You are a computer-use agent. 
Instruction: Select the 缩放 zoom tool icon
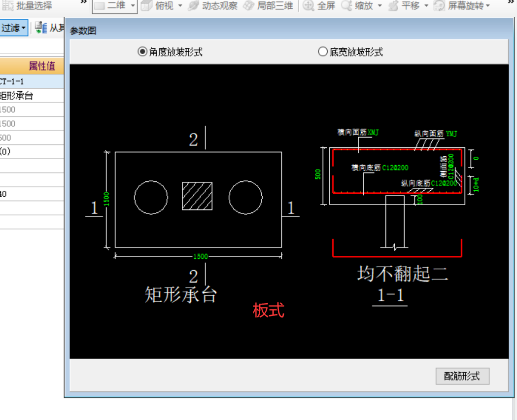346,5
